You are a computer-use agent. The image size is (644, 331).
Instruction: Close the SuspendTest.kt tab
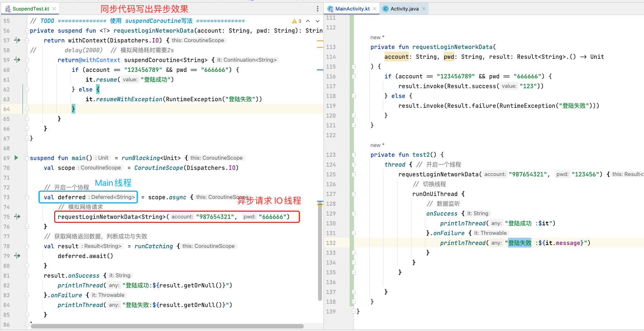coord(54,9)
